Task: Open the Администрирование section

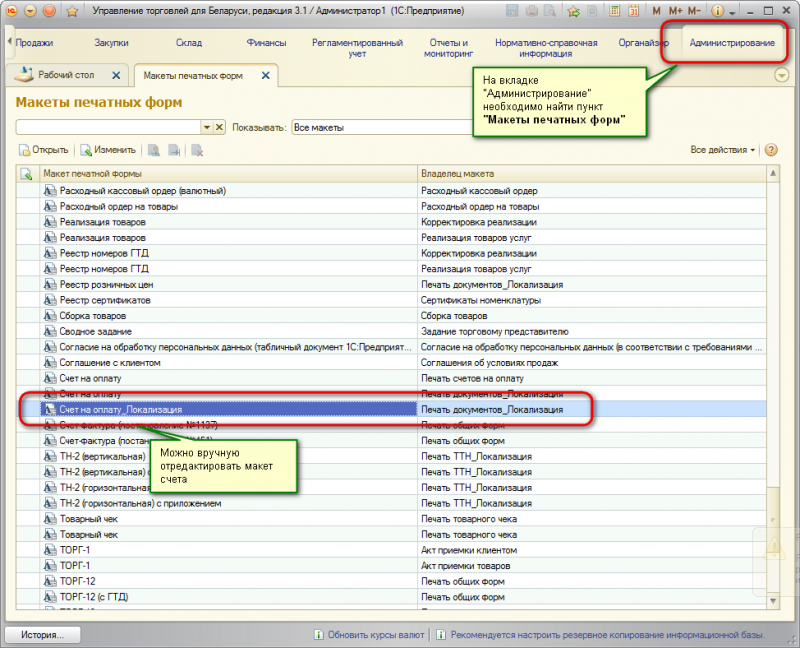Action: (x=732, y=43)
